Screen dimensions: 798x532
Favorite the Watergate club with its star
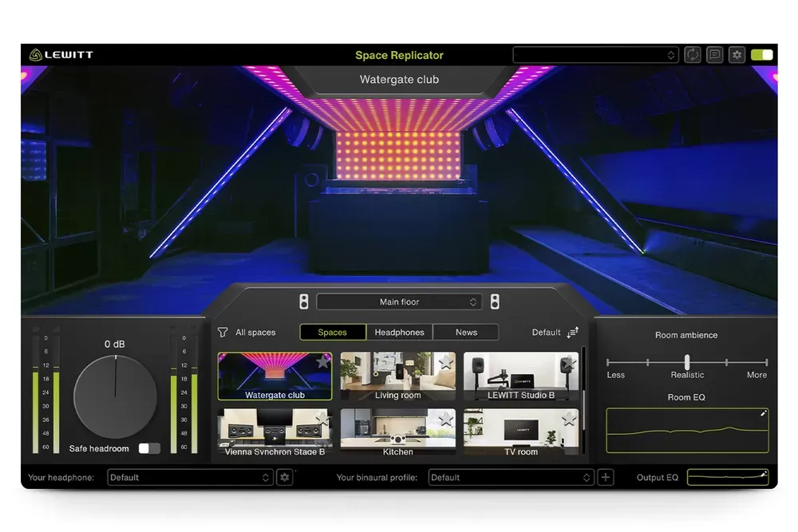tap(322, 361)
